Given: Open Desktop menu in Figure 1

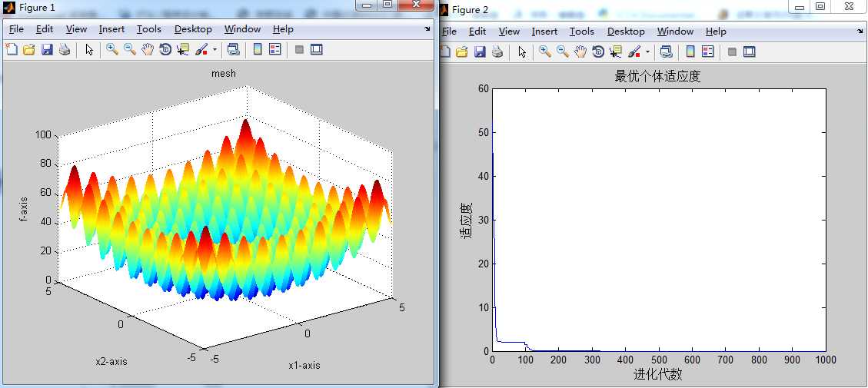Looking at the screenshot, I should [193, 29].
